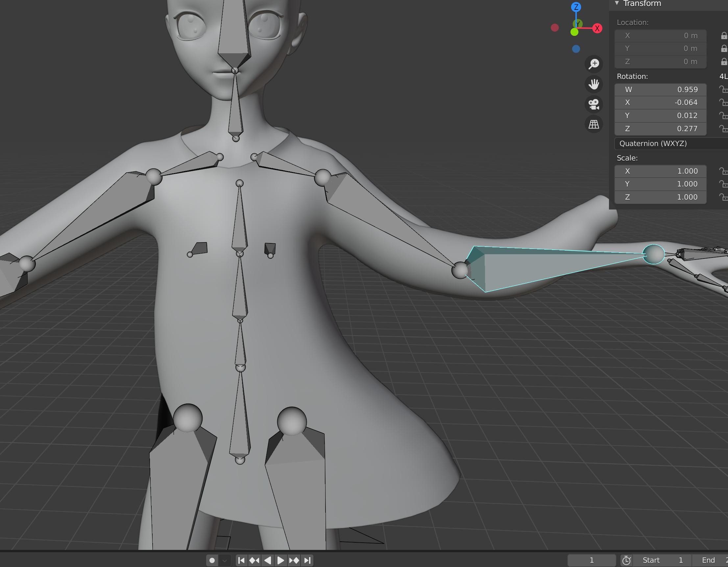Toggle the Rotation X lock icon
The width and height of the screenshot is (728, 567).
[x=723, y=102]
